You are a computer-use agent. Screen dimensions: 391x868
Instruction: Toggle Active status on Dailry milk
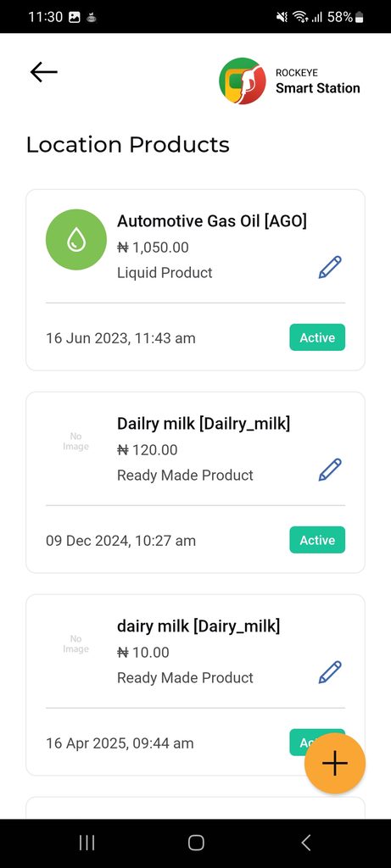317,540
